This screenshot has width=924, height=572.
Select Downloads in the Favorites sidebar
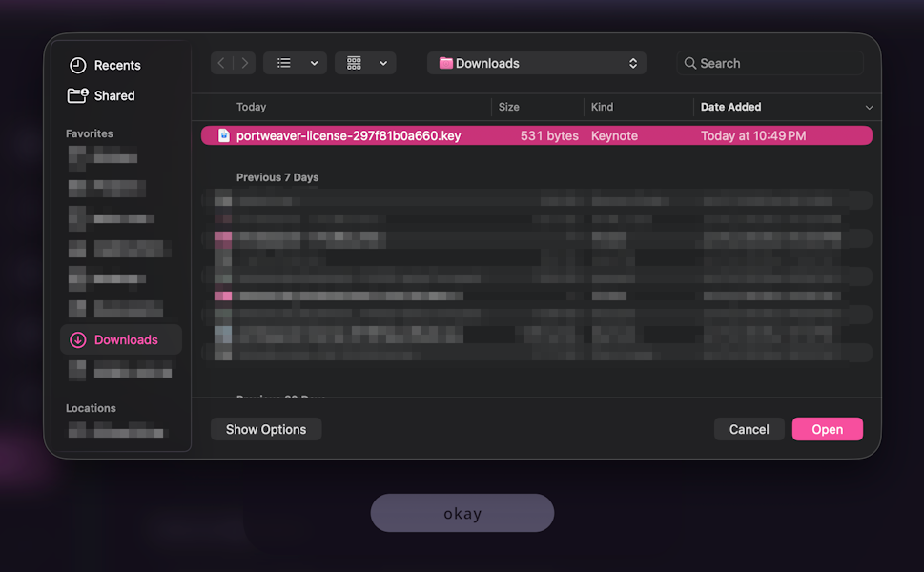[x=121, y=340]
